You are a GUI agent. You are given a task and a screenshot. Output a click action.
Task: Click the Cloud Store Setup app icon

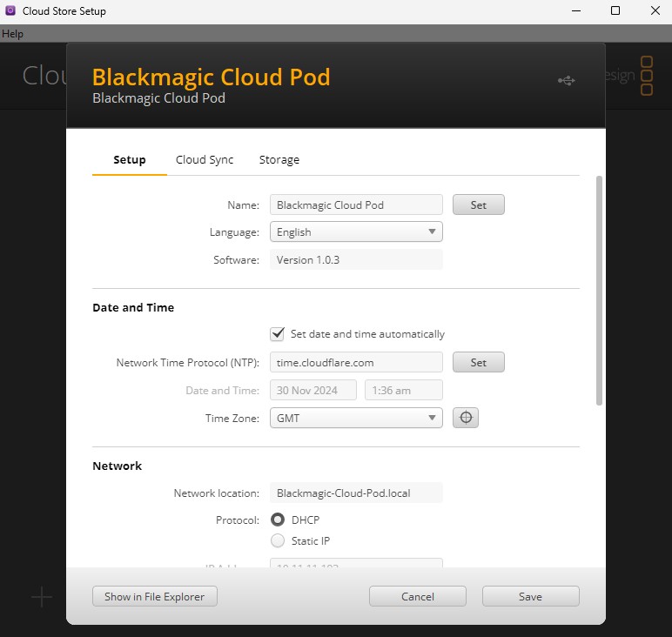pos(10,11)
